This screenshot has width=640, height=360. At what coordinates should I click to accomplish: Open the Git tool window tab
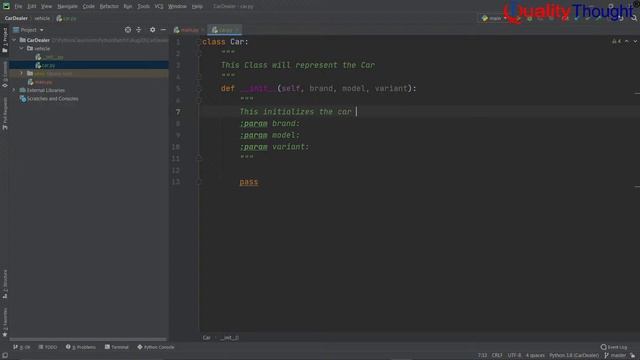22,347
